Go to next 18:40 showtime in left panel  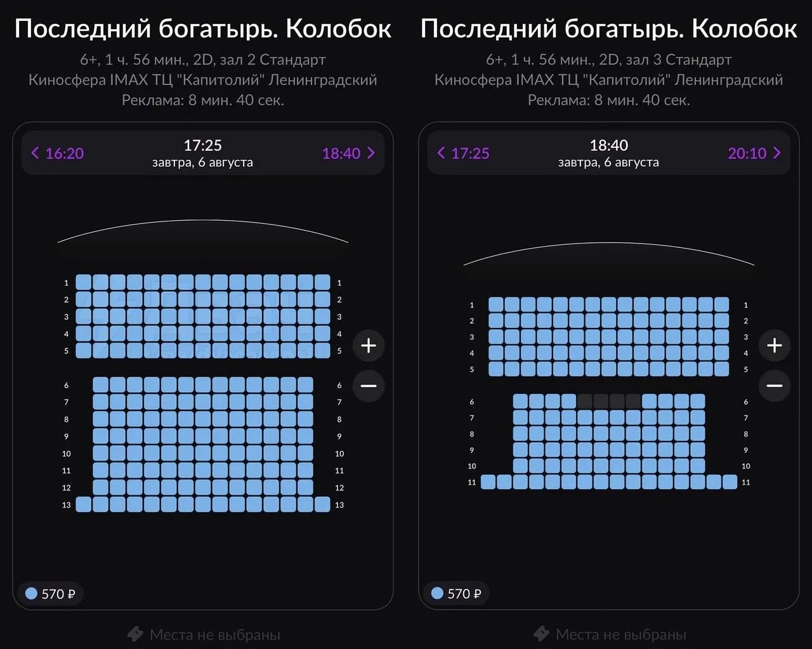(x=349, y=153)
